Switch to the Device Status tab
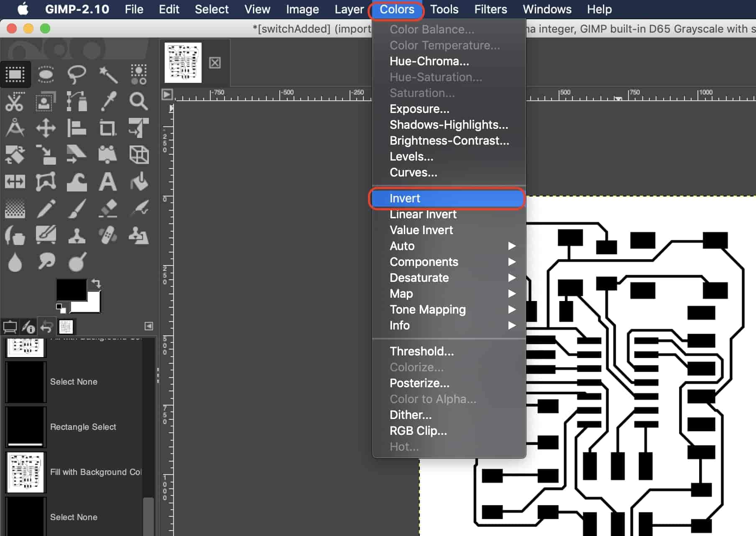 [28, 327]
